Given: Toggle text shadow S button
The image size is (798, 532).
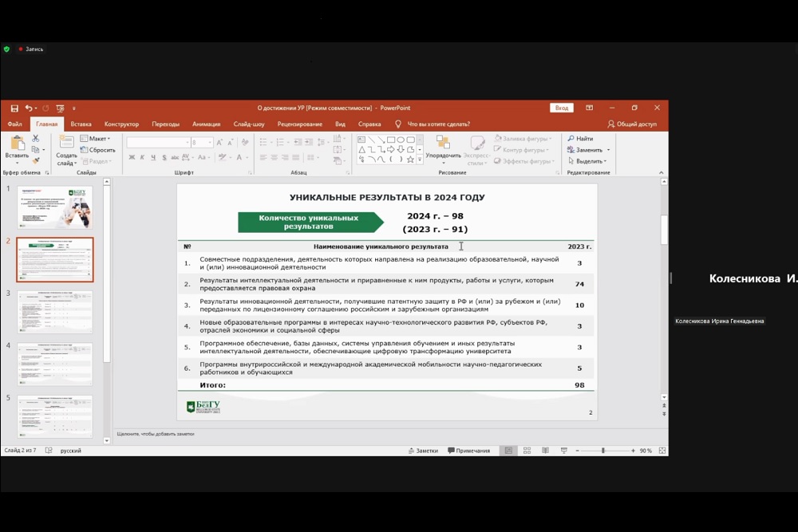Looking at the screenshot, I should point(164,157).
